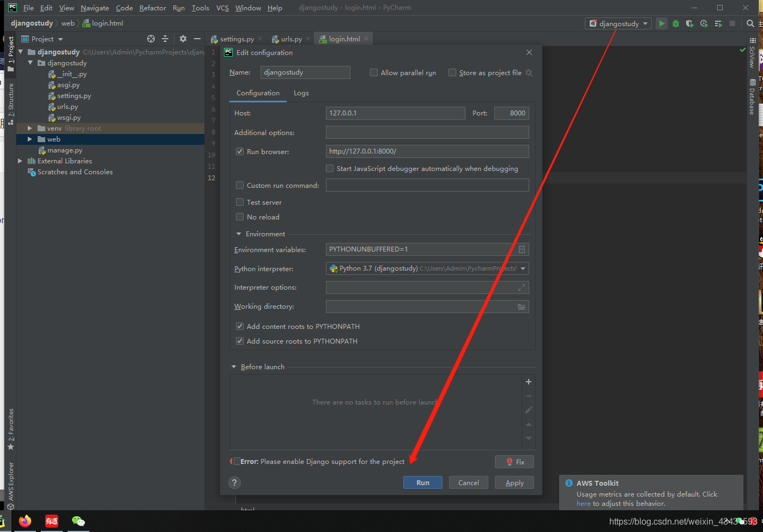This screenshot has height=532, width=763.
Task: Select settings.py in project tree
Action: (74, 95)
